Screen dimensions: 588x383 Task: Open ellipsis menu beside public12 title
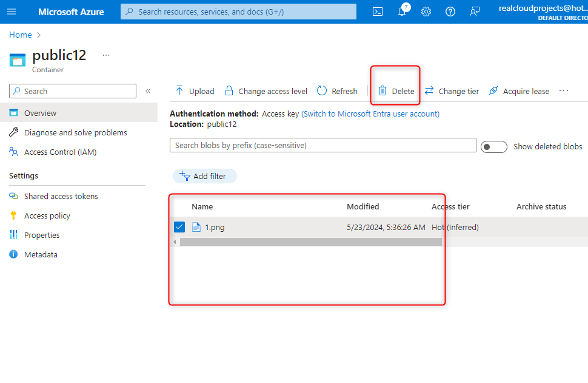106,55
